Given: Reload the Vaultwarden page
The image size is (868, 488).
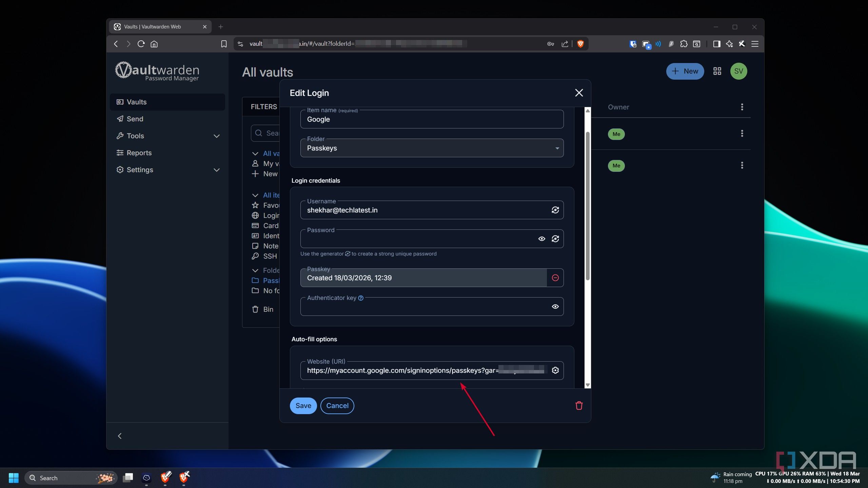Looking at the screenshot, I should 141,44.
